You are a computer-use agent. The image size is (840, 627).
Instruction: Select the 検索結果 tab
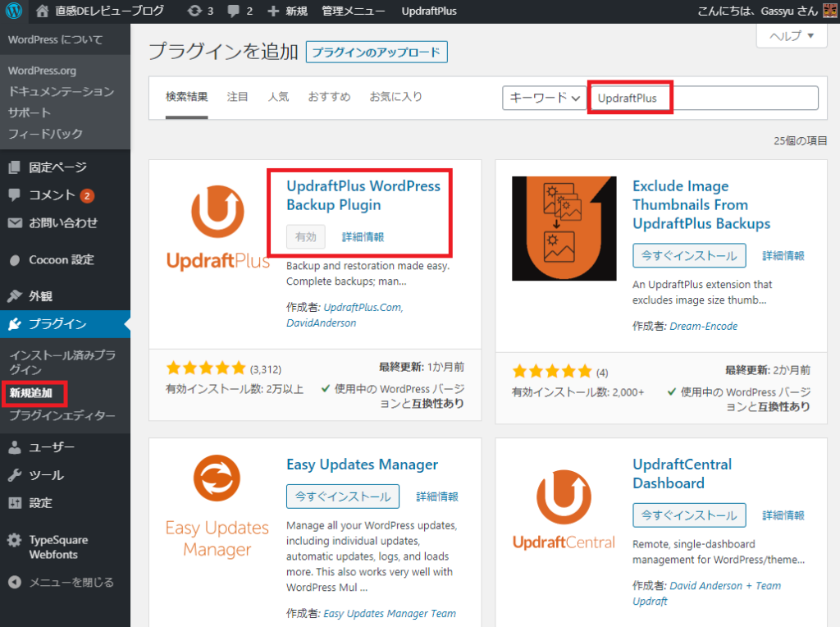pos(186,97)
